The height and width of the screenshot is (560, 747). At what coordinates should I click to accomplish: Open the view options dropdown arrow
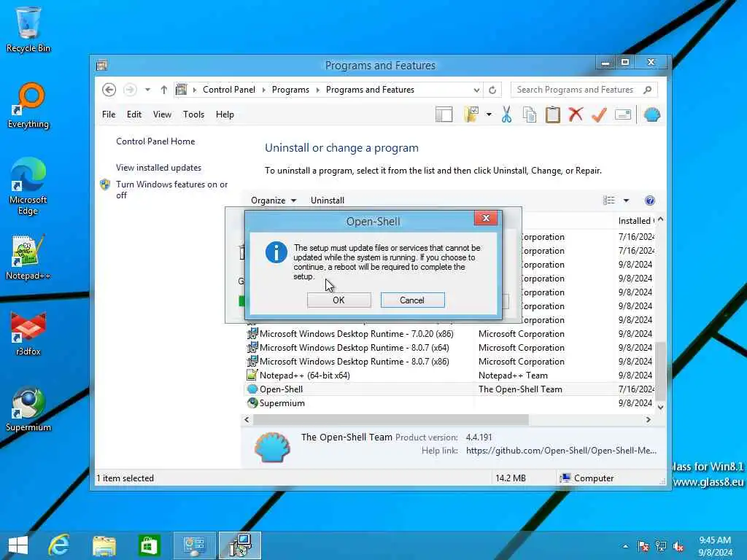pos(626,201)
